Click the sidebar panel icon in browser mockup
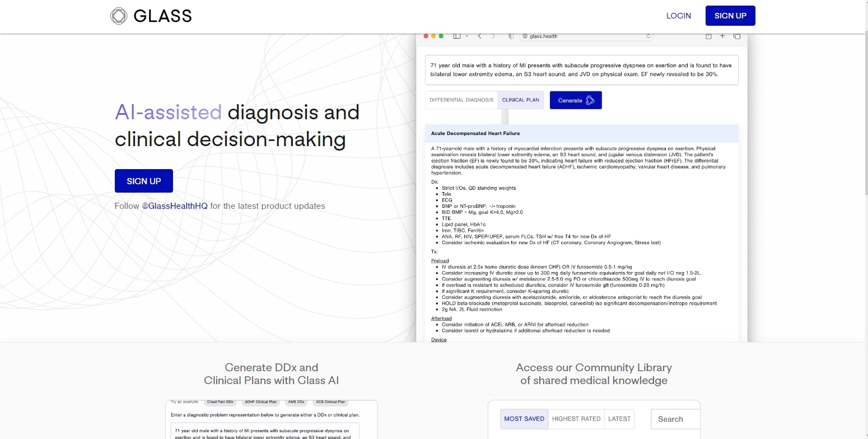Image resolution: width=868 pixels, height=439 pixels. point(456,36)
